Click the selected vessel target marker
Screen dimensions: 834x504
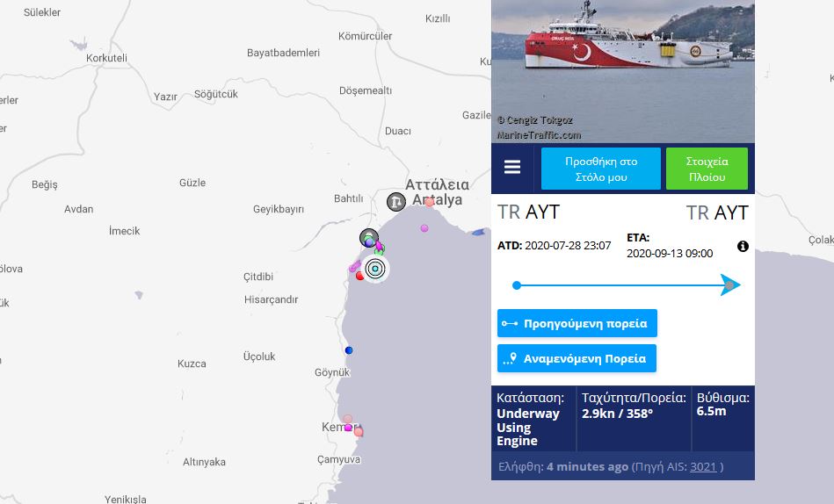(375, 269)
